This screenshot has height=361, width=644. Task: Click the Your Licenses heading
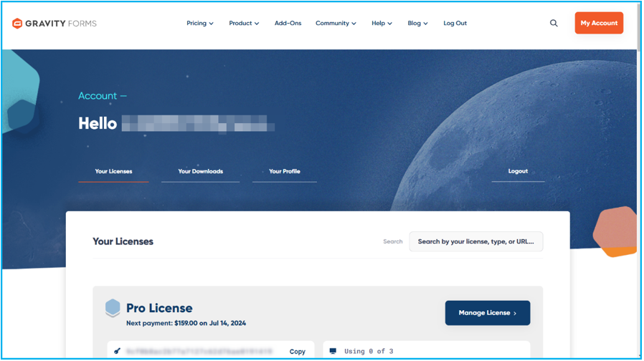coord(123,241)
